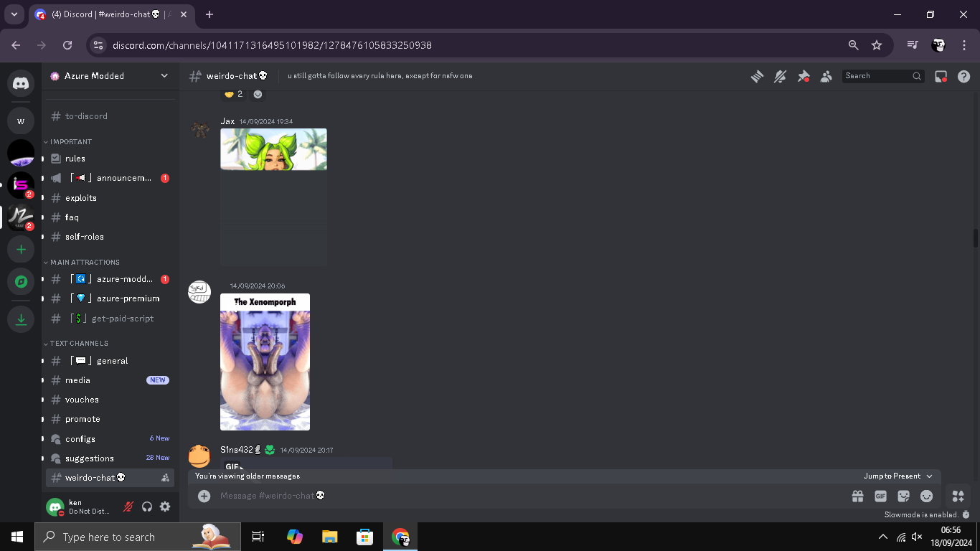Open Discord Direct Messages home icon

(x=21, y=84)
